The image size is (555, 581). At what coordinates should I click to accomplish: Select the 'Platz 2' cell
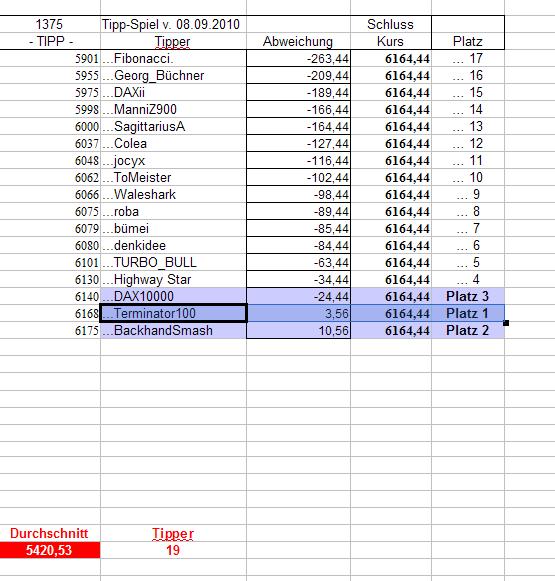tap(468, 331)
